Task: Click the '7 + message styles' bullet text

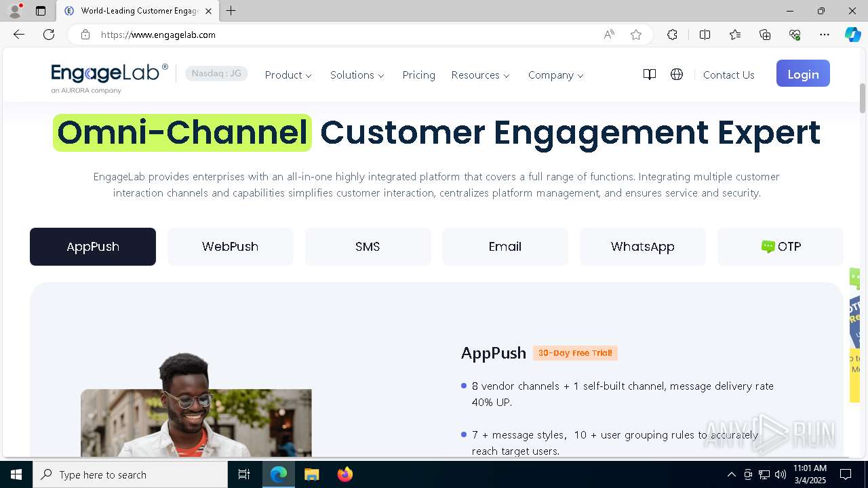Action: 615,443
